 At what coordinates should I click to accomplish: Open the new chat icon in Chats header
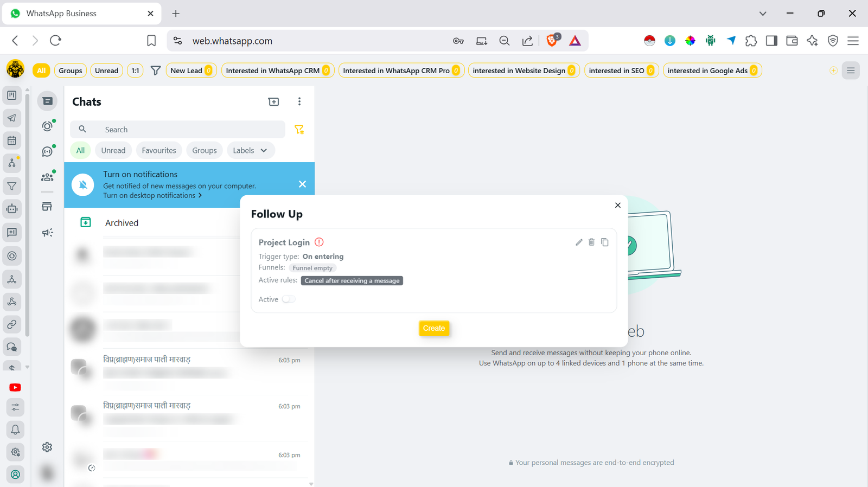pos(273,102)
